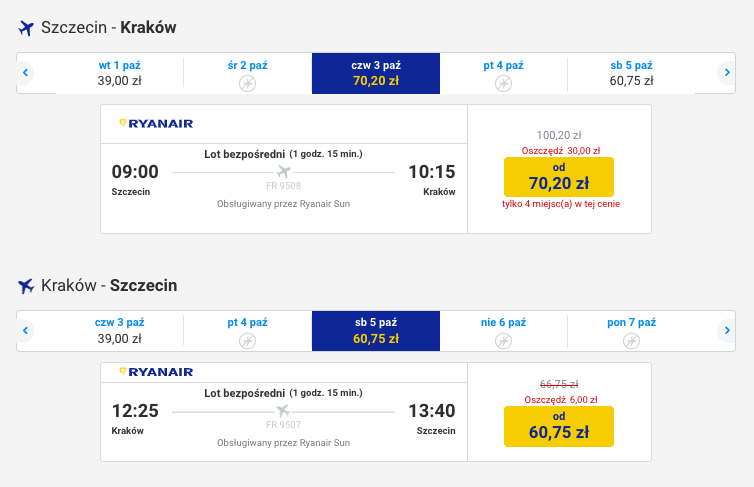Click next dates arrow for Szczecin - Kraków
The width and height of the screenshot is (754, 487).
click(x=727, y=73)
